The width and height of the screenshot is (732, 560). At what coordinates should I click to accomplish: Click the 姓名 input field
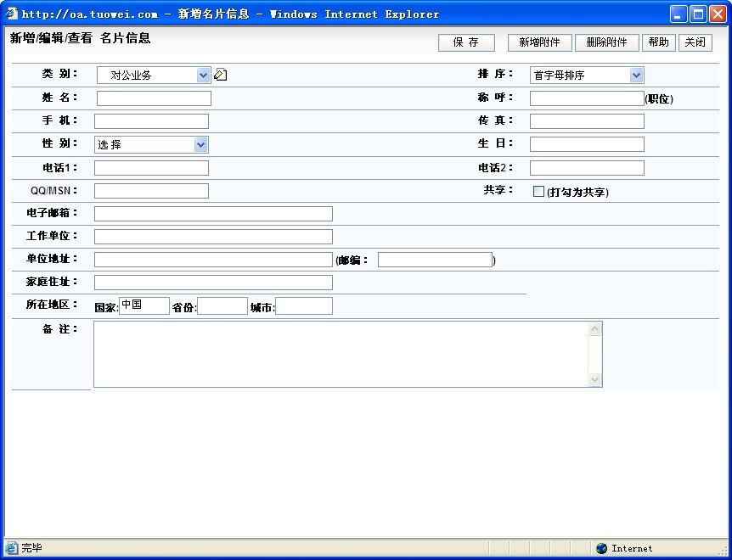pyautogui.click(x=154, y=98)
